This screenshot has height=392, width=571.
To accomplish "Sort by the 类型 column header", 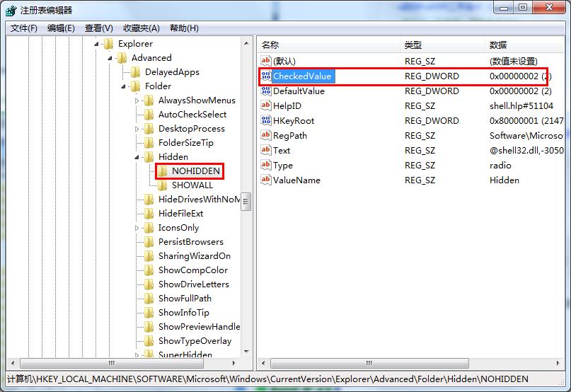I will pyautogui.click(x=413, y=45).
